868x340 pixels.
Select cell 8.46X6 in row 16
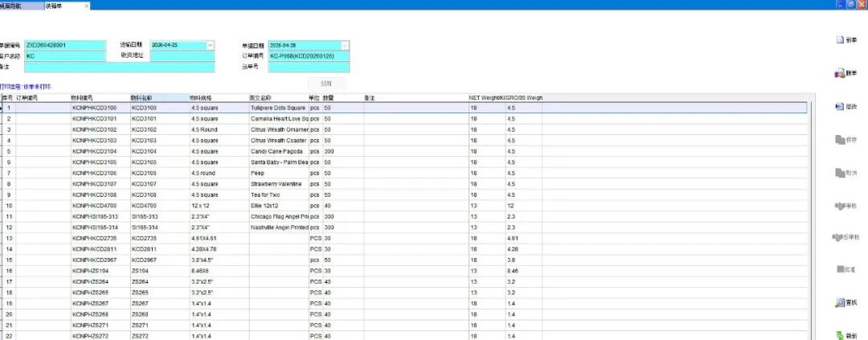coord(219,271)
